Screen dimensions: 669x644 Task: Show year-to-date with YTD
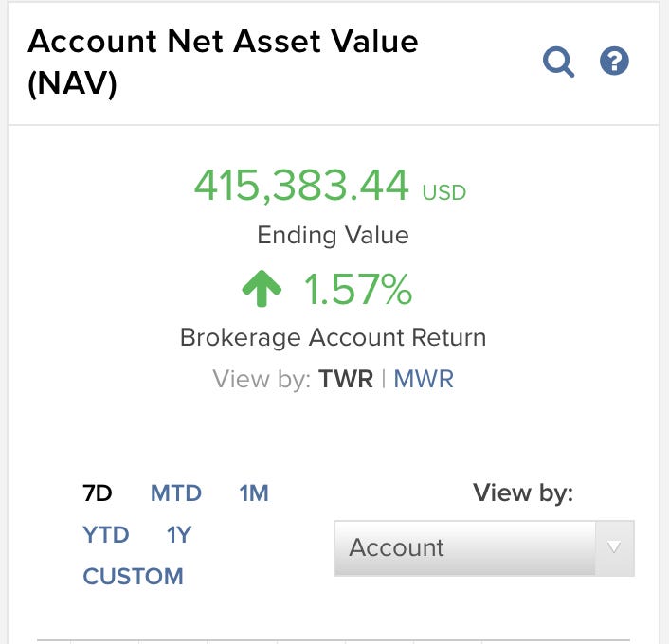tap(106, 535)
